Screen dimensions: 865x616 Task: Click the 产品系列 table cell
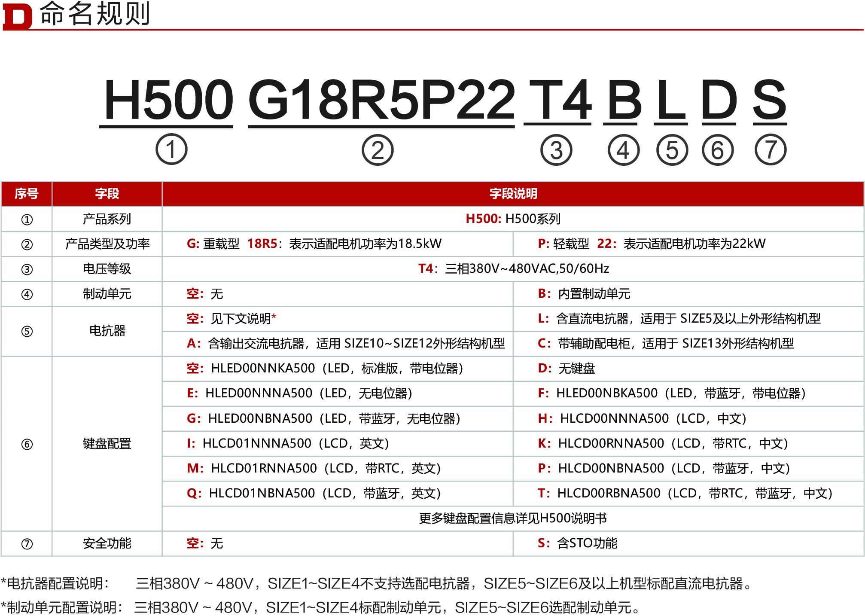[x=107, y=219]
